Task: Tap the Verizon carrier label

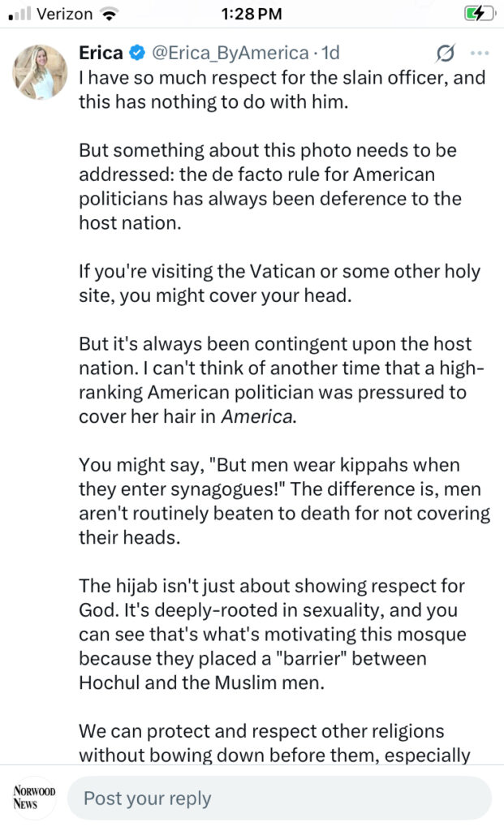Action: pos(64,14)
